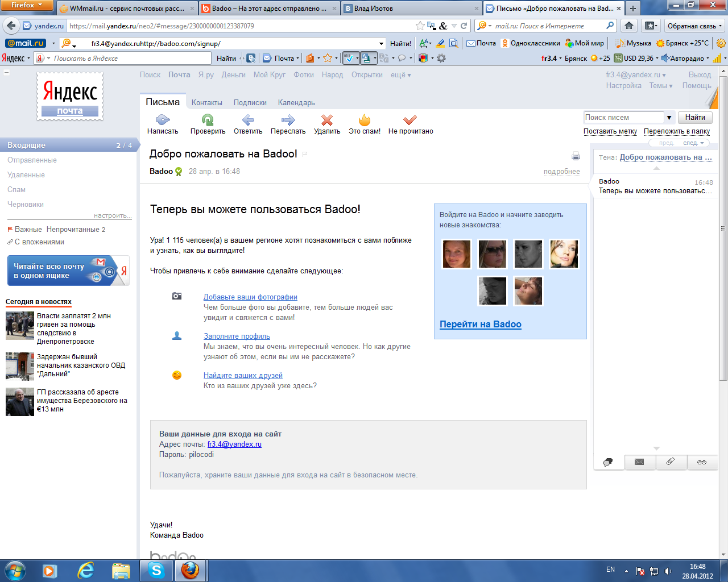This screenshot has width=728, height=582.
Task: Click the Удалить red cross icon
Action: coord(327,119)
